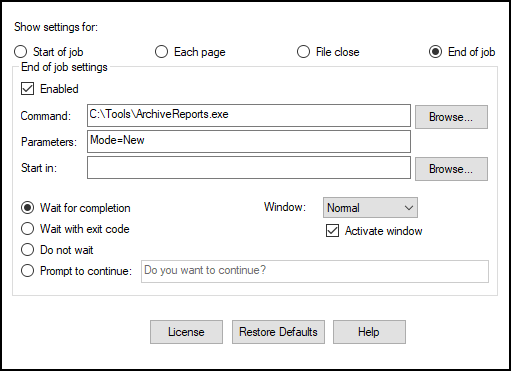Screen dimensions: 511x371
Task: Click the Parameters field with Mode=New
Action: [x=249, y=141]
